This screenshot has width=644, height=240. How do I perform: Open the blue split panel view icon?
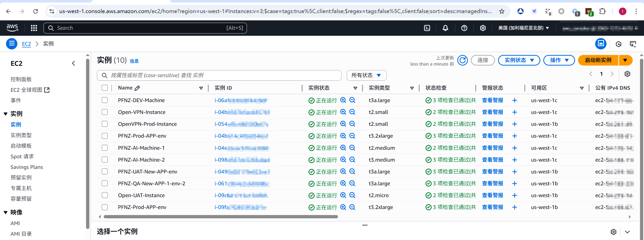[601, 44]
